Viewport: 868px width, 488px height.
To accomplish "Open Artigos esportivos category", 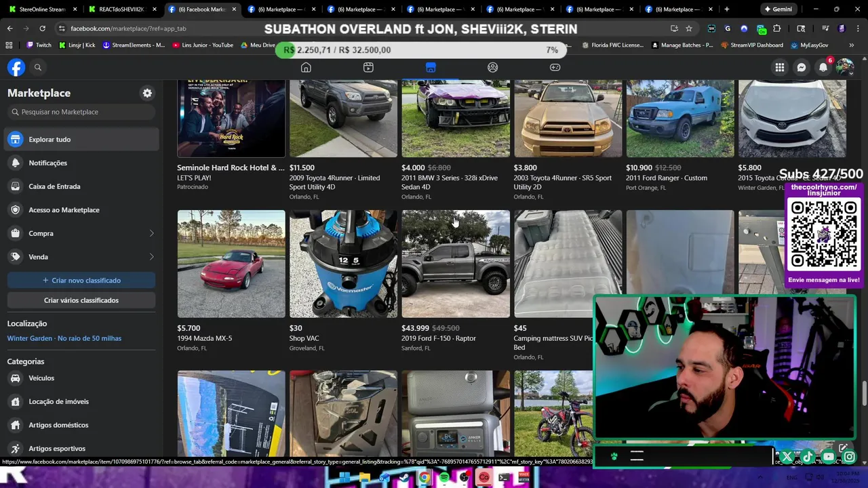I will (x=81, y=448).
